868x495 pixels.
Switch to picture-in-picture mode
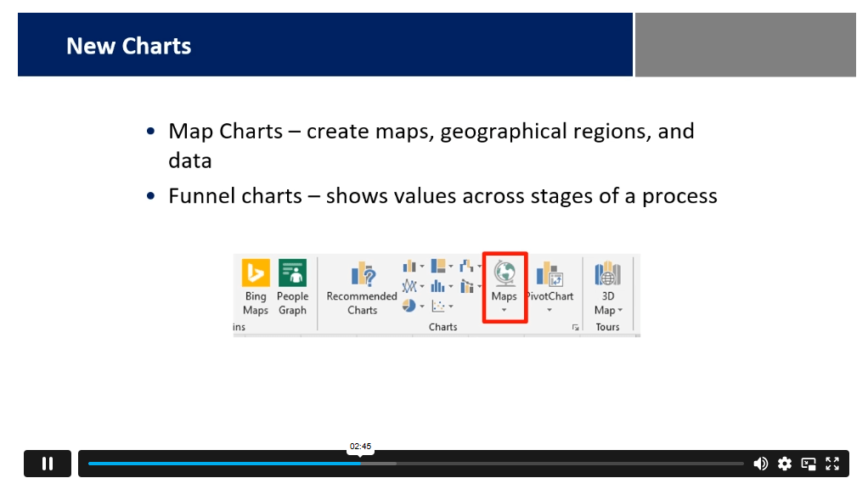pyautogui.click(x=809, y=464)
